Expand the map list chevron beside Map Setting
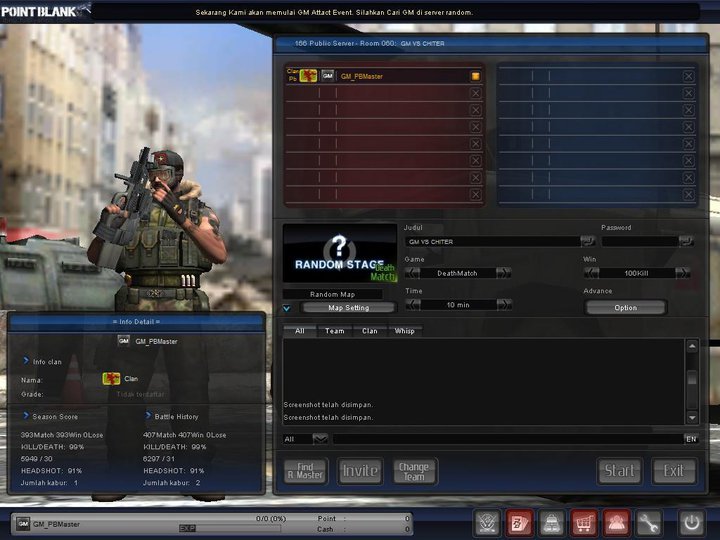 pos(287,308)
